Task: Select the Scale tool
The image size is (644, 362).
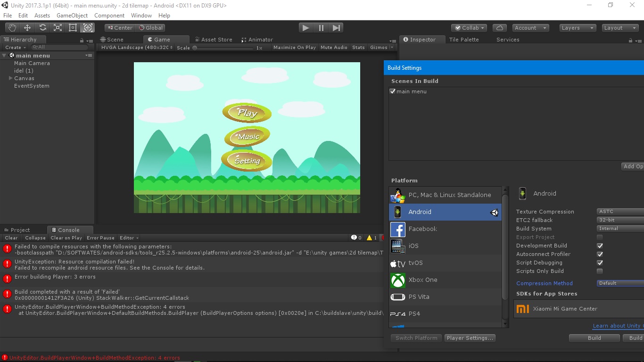Action: [58, 28]
